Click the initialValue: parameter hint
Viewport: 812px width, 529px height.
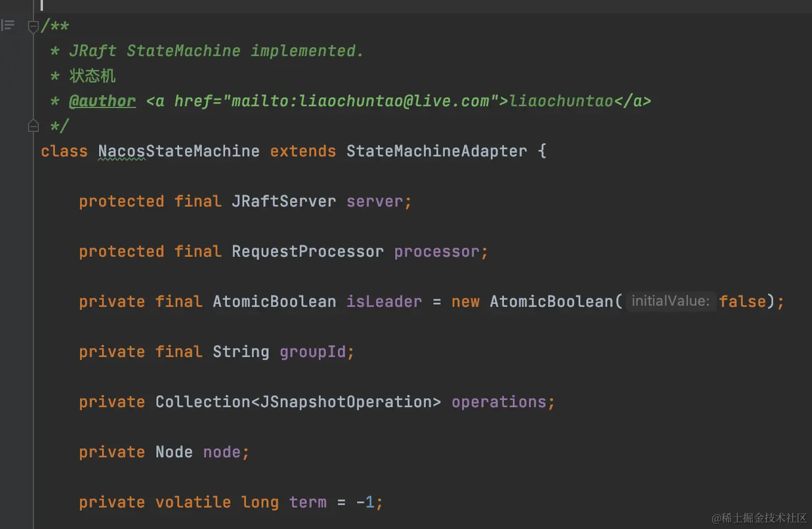tap(670, 302)
